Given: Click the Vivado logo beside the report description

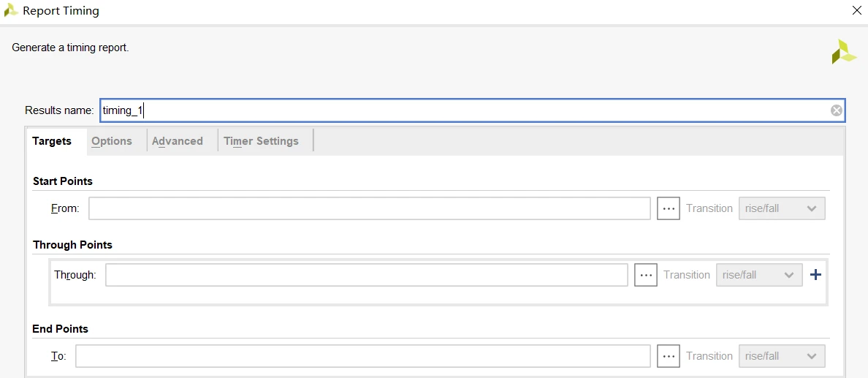Looking at the screenshot, I should point(844,51).
